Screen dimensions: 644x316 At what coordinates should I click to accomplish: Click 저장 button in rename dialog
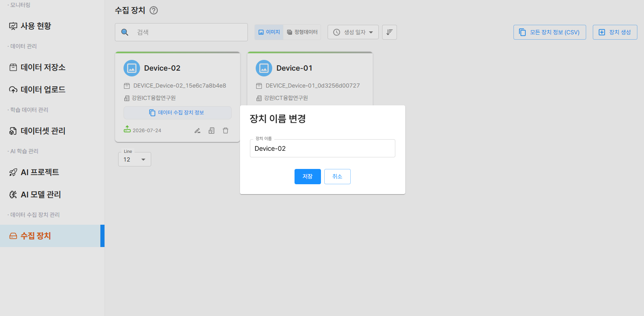307,176
